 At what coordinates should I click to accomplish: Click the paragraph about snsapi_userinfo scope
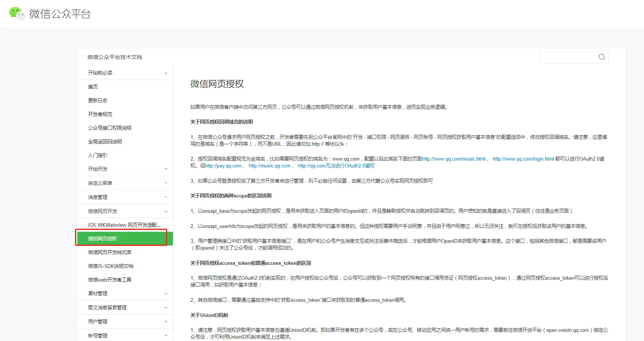coord(390,226)
